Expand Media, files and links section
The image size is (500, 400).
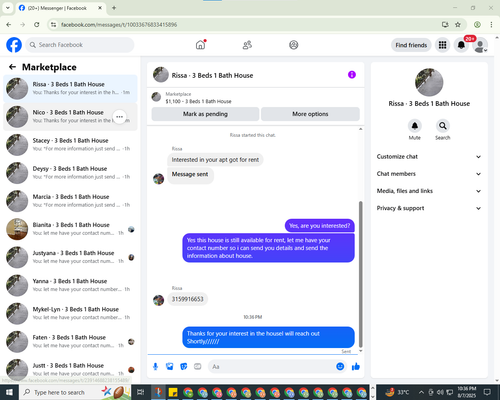coord(429,191)
